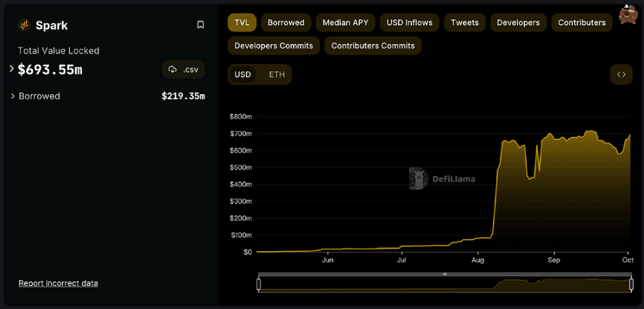Click the Aug x-axis label
This screenshot has height=309, width=644.
tap(478, 260)
